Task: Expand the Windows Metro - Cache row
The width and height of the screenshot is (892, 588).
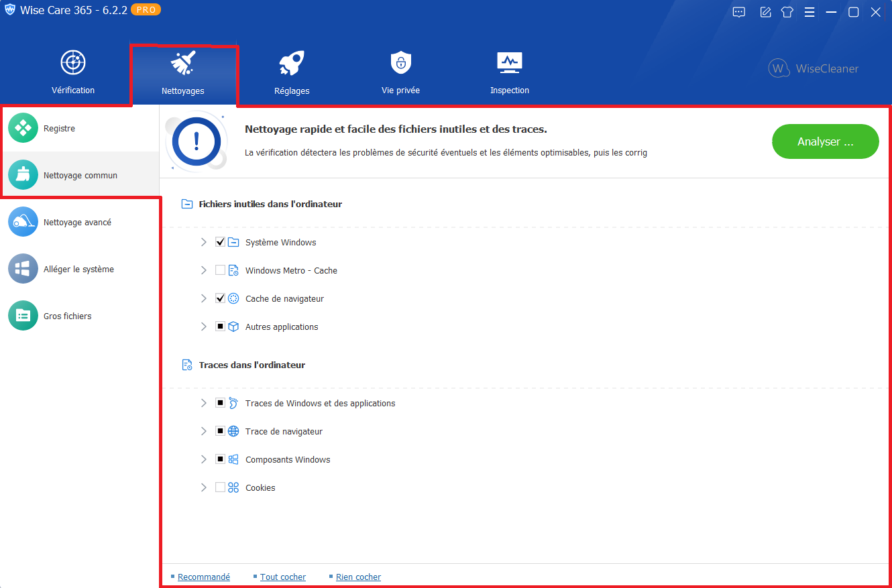Action: [x=204, y=270]
